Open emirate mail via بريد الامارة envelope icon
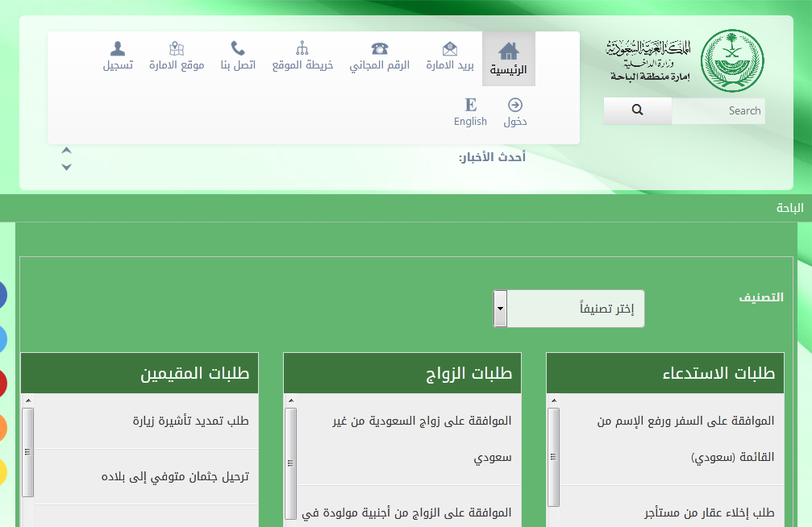This screenshot has width=812, height=527. [449, 48]
